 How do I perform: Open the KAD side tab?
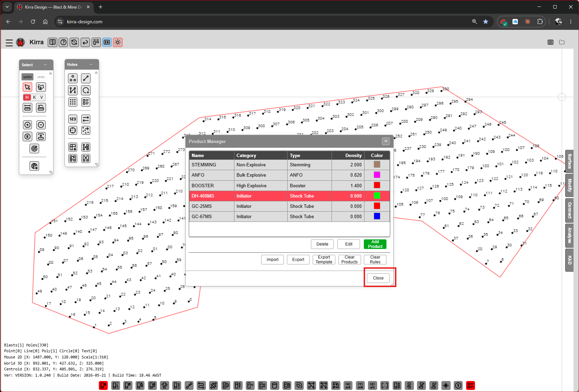[x=569, y=260]
